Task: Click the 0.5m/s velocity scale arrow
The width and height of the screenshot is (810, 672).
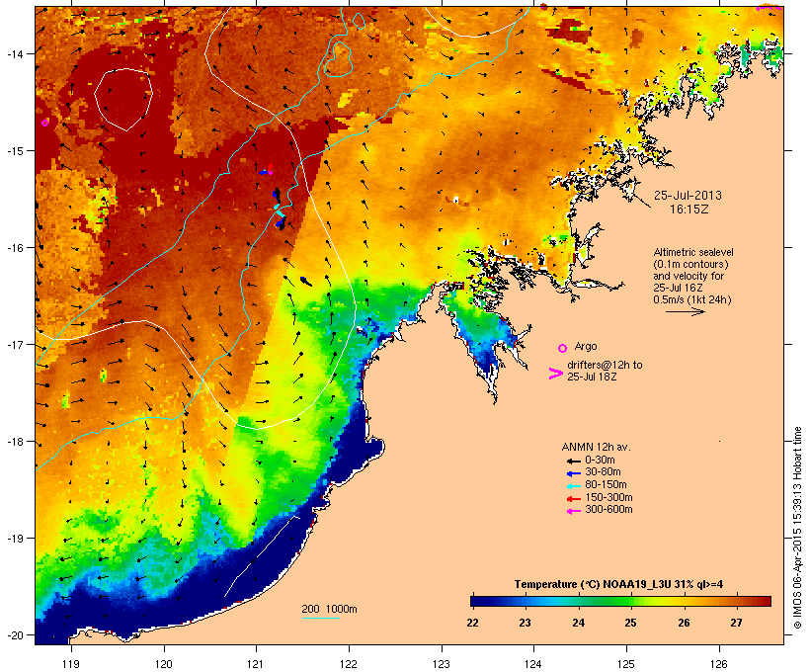Action: tap(685, 311)
